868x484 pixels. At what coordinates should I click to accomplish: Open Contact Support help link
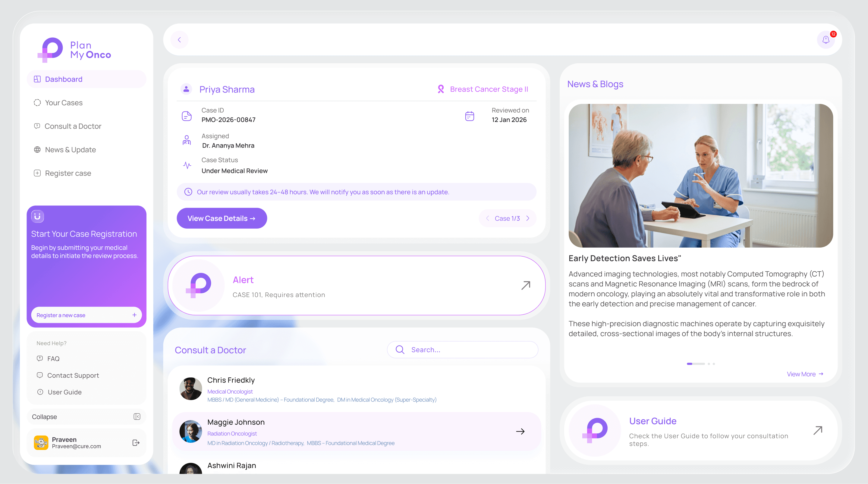[73, 375]
